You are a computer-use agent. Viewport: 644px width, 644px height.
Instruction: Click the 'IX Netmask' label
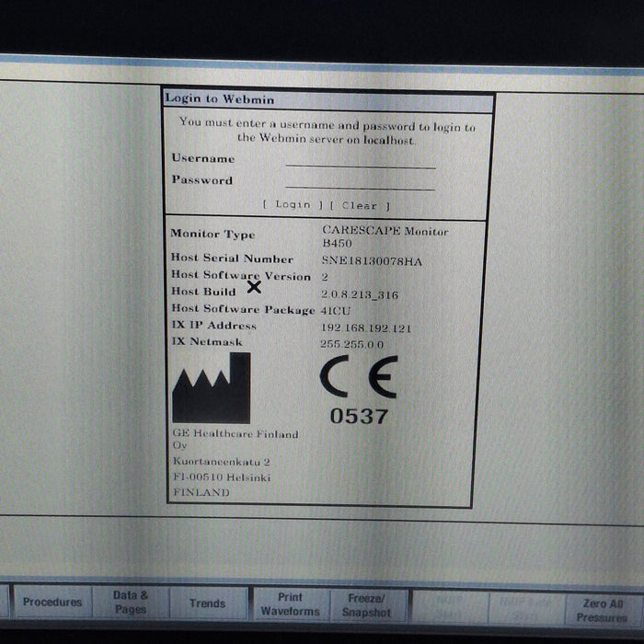(207, 341)
